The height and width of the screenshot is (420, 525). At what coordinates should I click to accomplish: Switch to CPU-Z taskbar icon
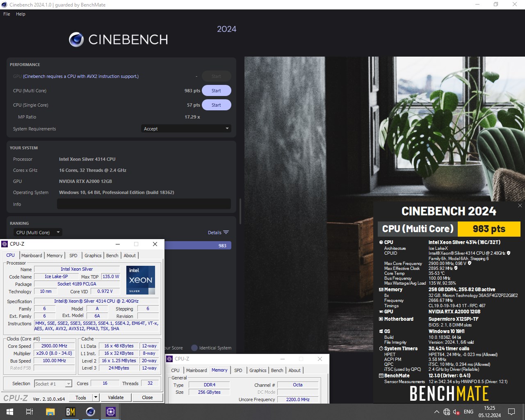(111, 412)
